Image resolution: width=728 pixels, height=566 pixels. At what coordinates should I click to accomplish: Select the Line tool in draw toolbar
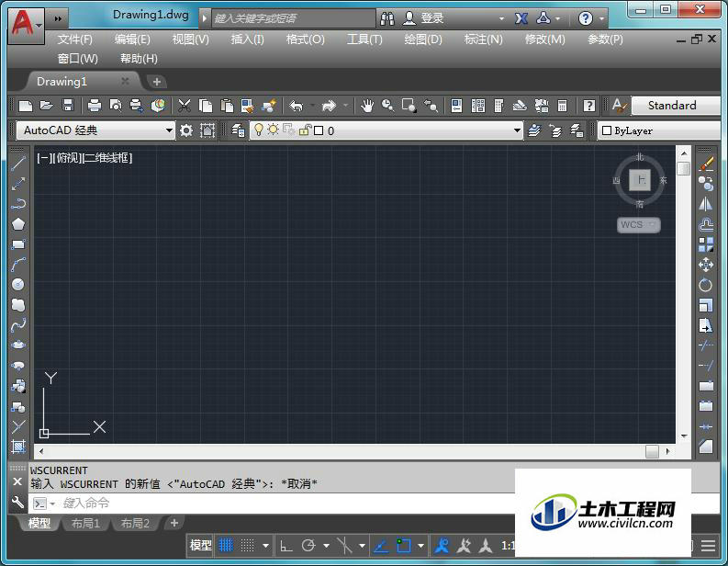click(18, 164)
